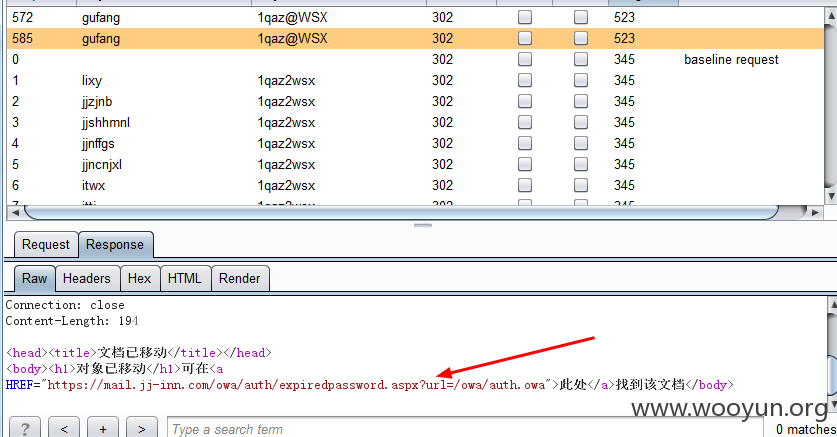The height and width of the screenshot is (437, 837).
Task: Tick the right checkbox in highlighted row 585
Action: 581,38
